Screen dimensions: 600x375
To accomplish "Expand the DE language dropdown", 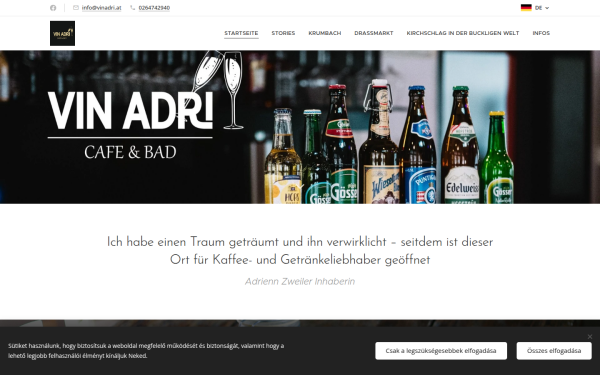I will point(542,8).
